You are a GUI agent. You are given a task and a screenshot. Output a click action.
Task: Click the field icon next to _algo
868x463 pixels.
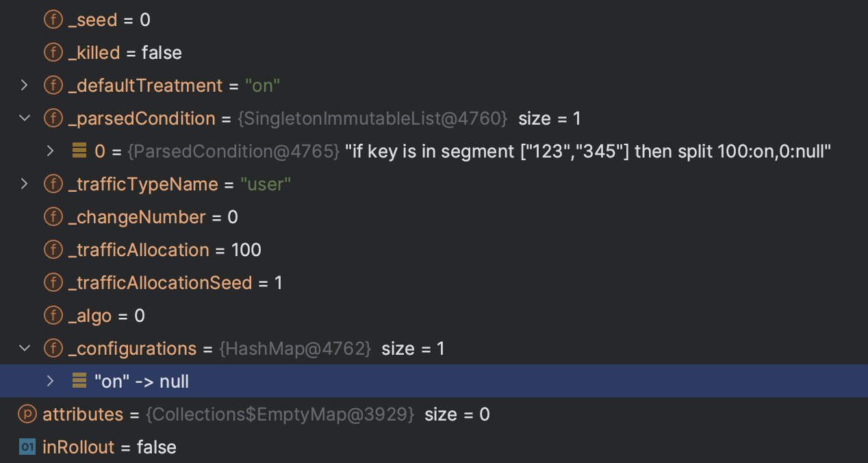tap(53, 316)
